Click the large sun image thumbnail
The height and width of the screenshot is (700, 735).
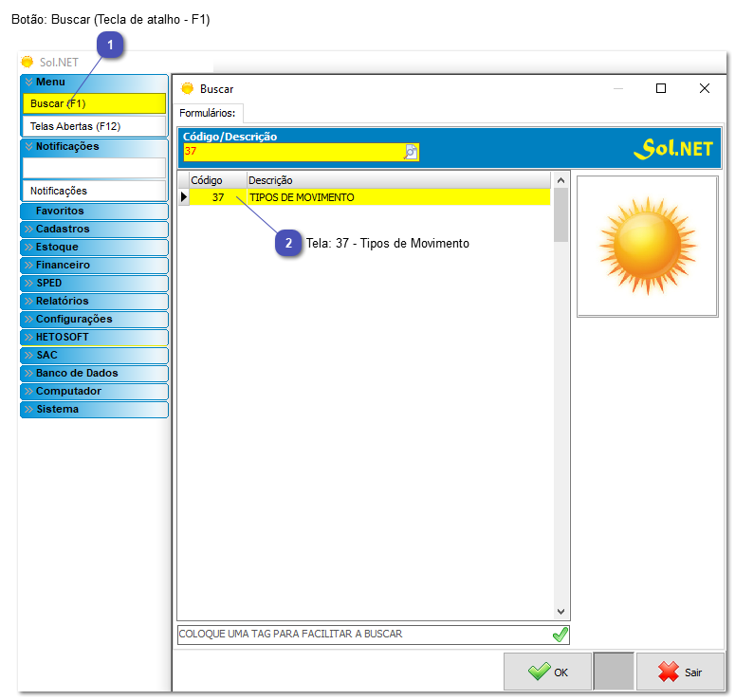(x=648, y=247)
